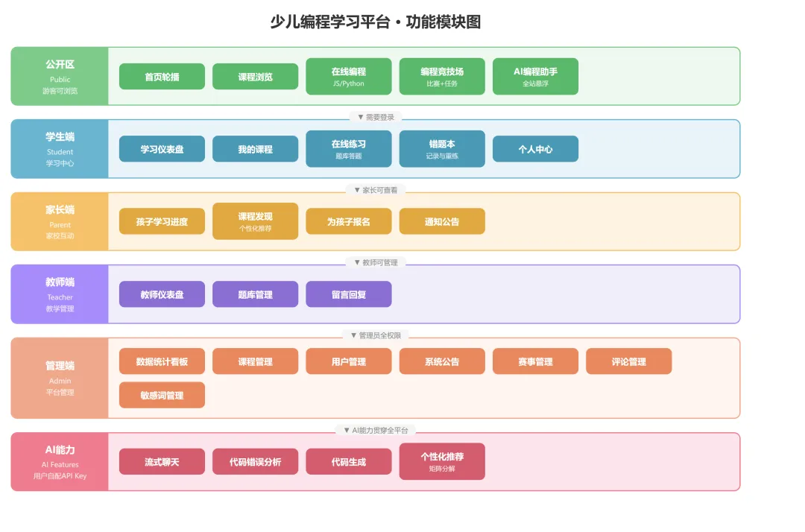Click the 代码生成 box
This screenshot has width=805, height=532.
(x=349, y=462)
